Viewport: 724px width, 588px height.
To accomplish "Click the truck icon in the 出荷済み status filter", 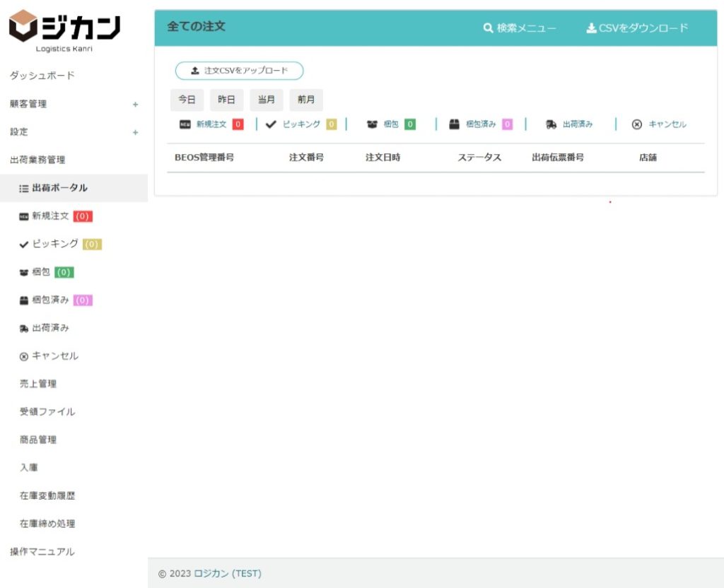I will [551, 124].
